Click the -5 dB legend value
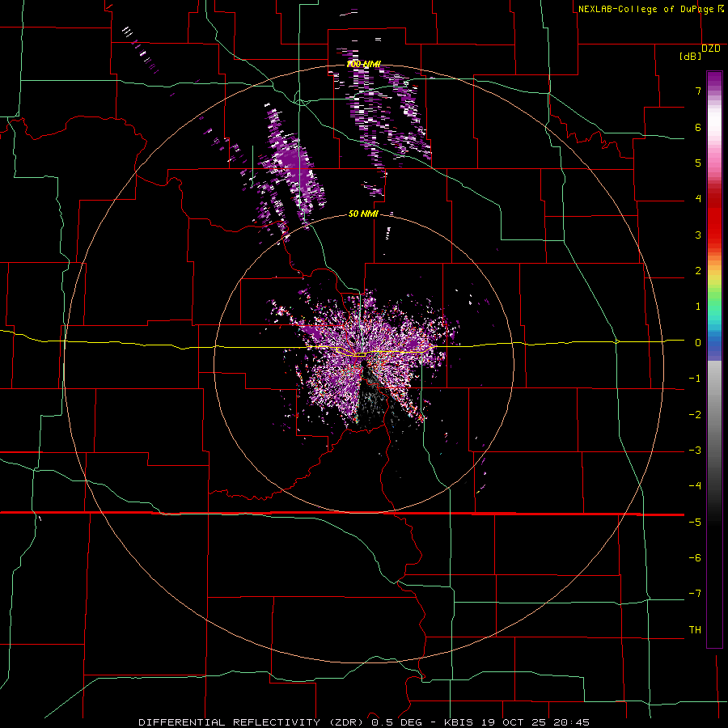The height and width of the screenshot is (728, 728). tap(695, 523)
